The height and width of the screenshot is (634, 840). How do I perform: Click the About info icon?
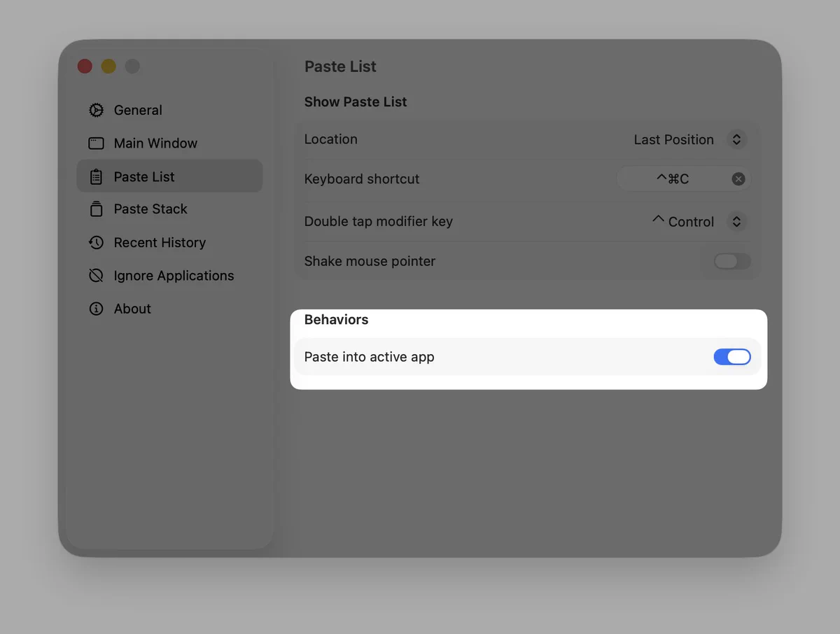[x=96, y=309]
